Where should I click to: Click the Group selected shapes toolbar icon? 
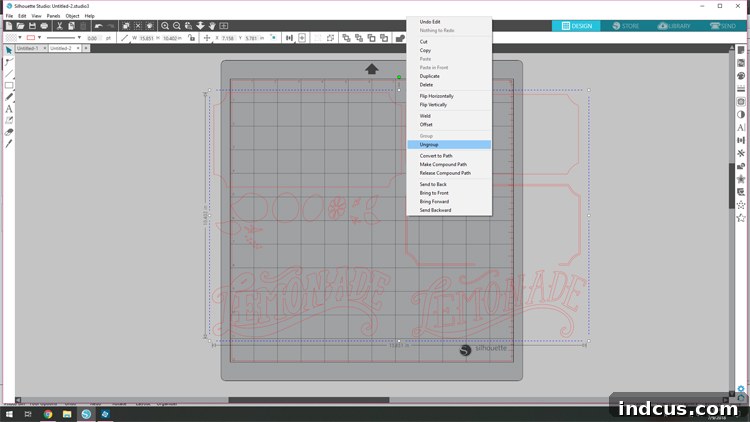[x=318, y=38]
